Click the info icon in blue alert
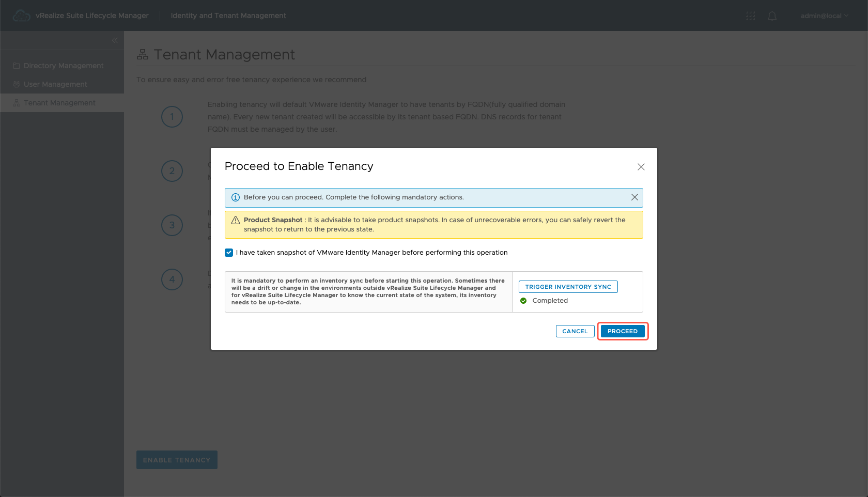 [236, 197]
